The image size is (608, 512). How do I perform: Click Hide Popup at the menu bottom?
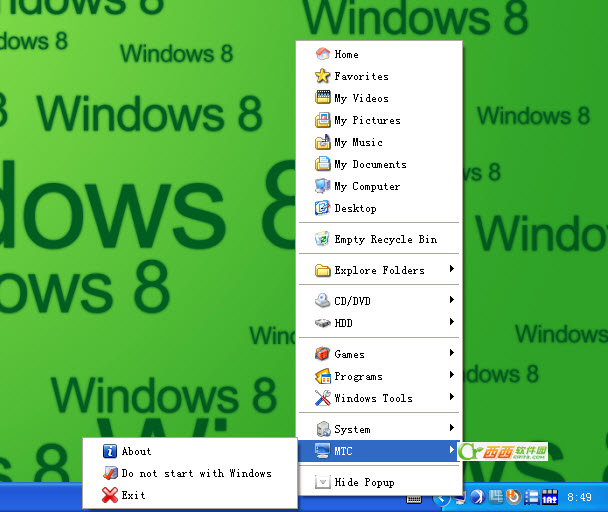click(379, 482)
